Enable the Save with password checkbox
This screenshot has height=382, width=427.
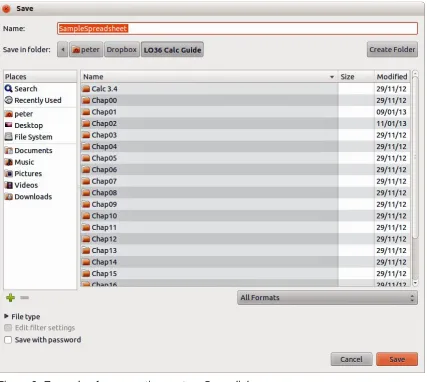click(x=8, y=340)
